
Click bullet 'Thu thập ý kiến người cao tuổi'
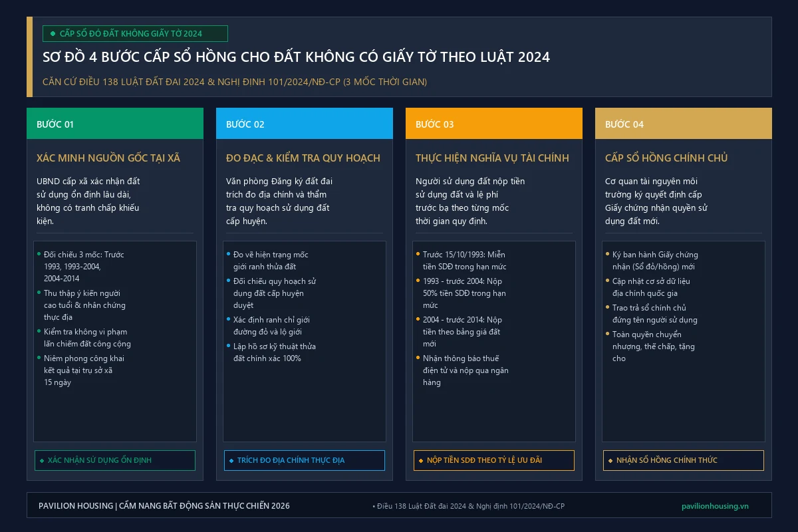click(x=81, y=305)
